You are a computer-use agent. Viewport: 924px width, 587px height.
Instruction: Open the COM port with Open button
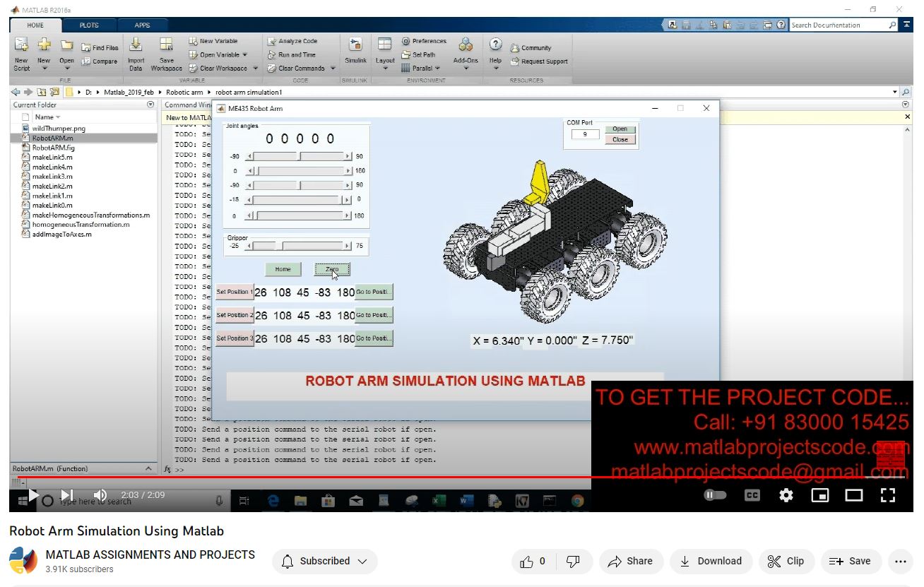point(620,129)
